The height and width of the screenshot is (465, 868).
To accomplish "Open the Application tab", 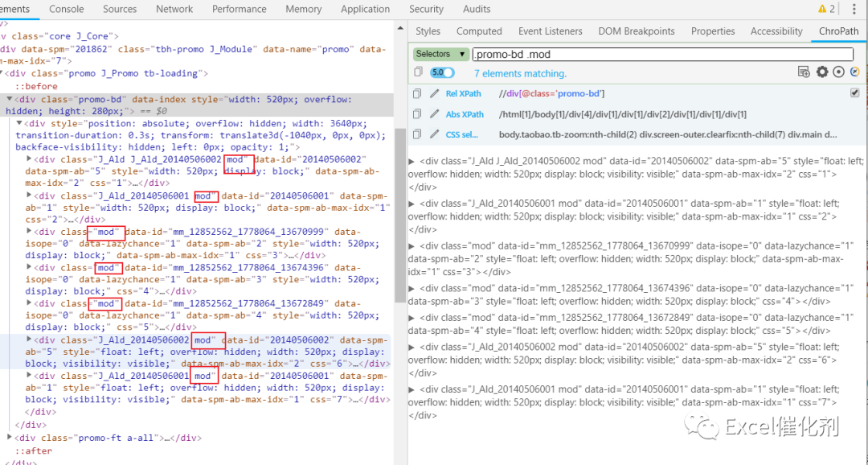I will coord(366,9).
